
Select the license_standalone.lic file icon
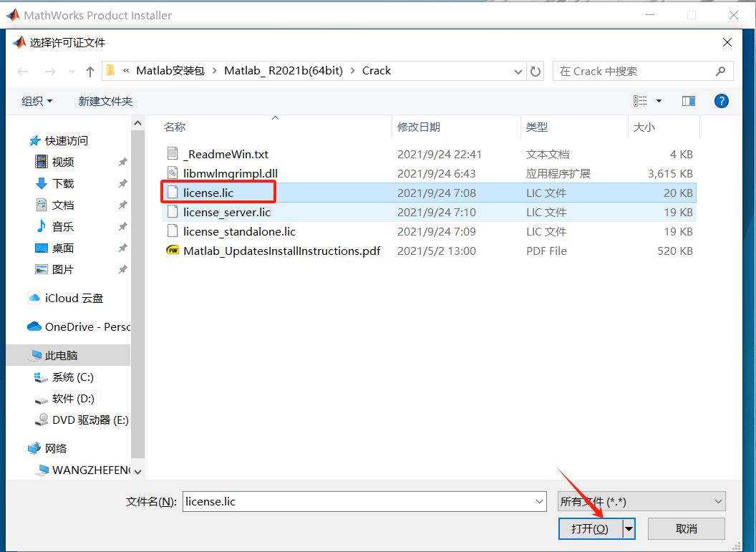(173, 231)
